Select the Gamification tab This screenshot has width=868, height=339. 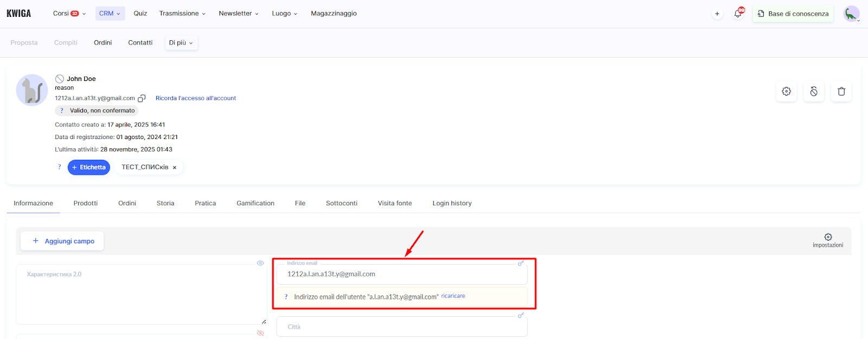point(255,203)
